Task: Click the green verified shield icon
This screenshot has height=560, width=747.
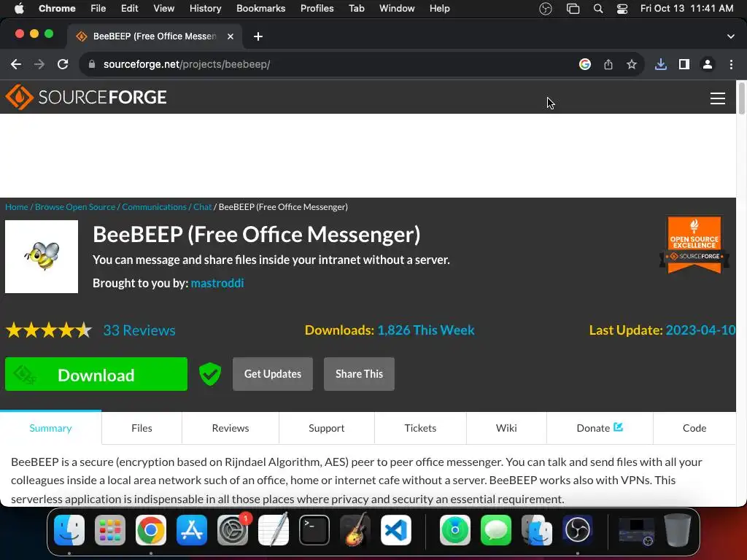Action: pyautogui.click(x=209, y=374)
